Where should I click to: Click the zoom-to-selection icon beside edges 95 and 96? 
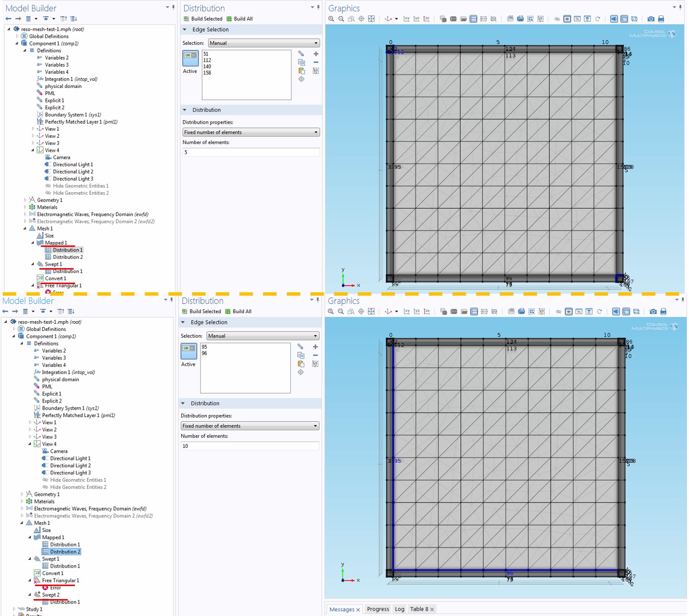coord(301,372)
